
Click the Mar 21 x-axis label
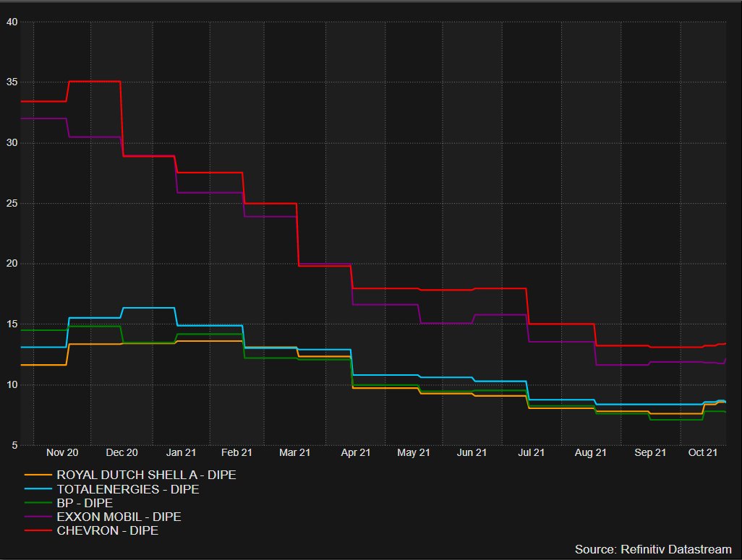pos(295,452)
